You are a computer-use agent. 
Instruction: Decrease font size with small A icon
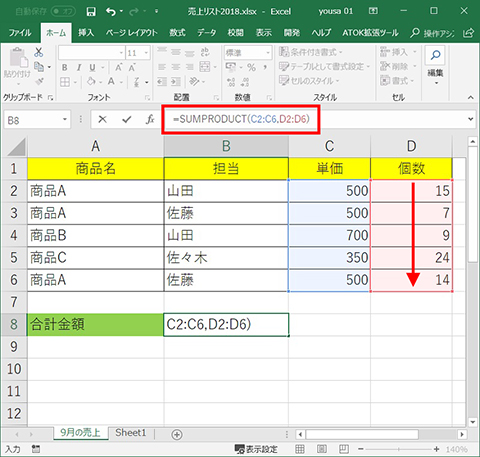pyautogui.click(x=132, y=68)
